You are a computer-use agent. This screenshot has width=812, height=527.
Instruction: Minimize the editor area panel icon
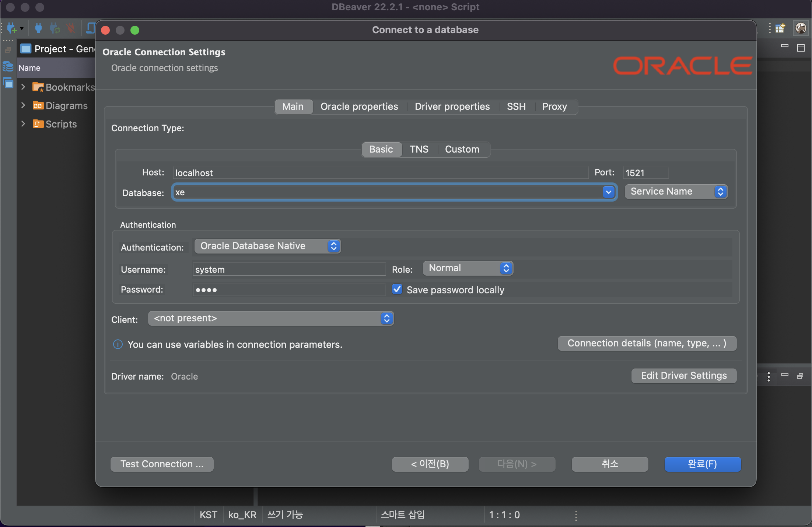tap(785, 46)
